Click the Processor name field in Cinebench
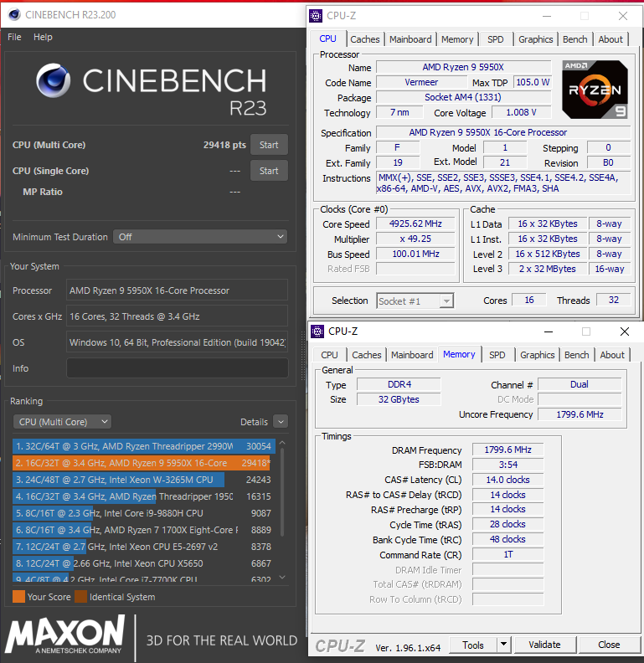This screenshot has width=644, height=663. pos(177,290)
